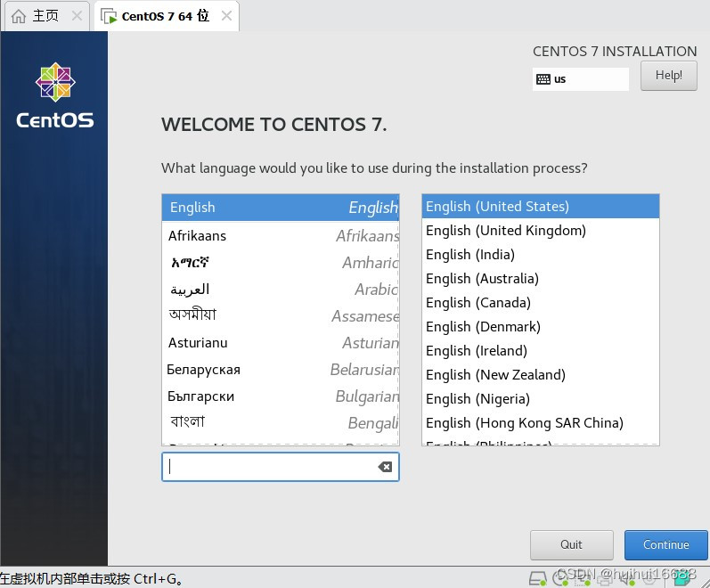Continue to the next installation step
This screenshot has height=588, width=710.
(x=665, y=545)
